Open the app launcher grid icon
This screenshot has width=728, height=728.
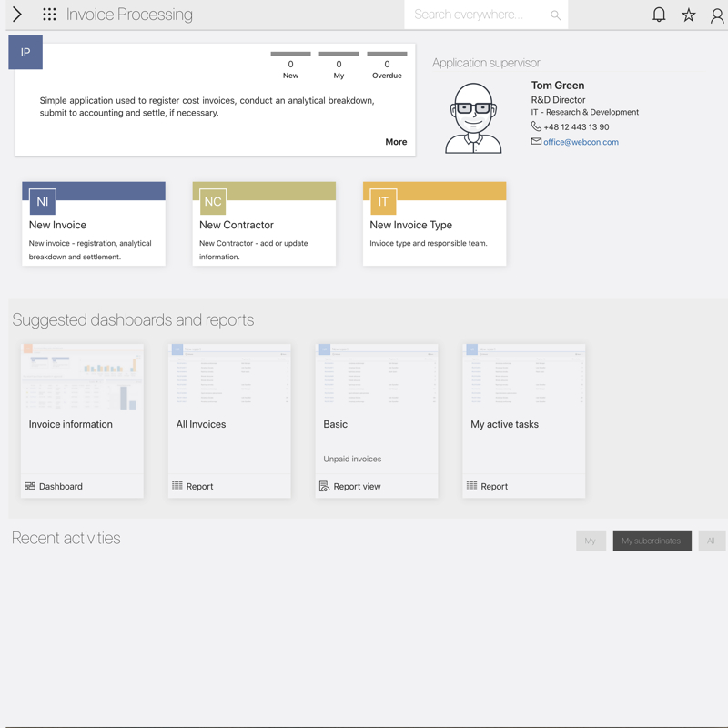tap(49, 15)
